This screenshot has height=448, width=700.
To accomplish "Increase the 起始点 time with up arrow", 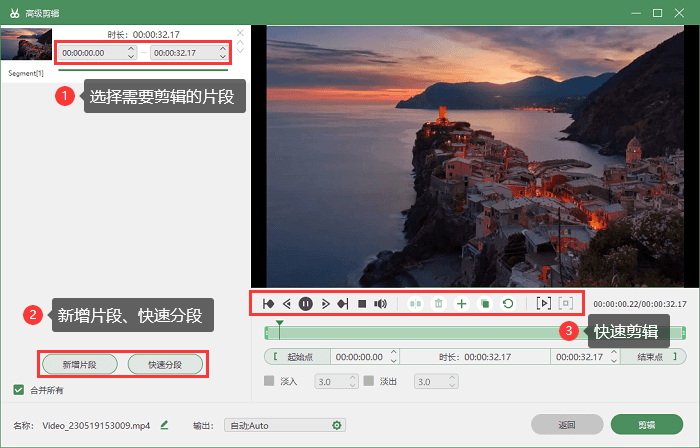I will 394,353.
